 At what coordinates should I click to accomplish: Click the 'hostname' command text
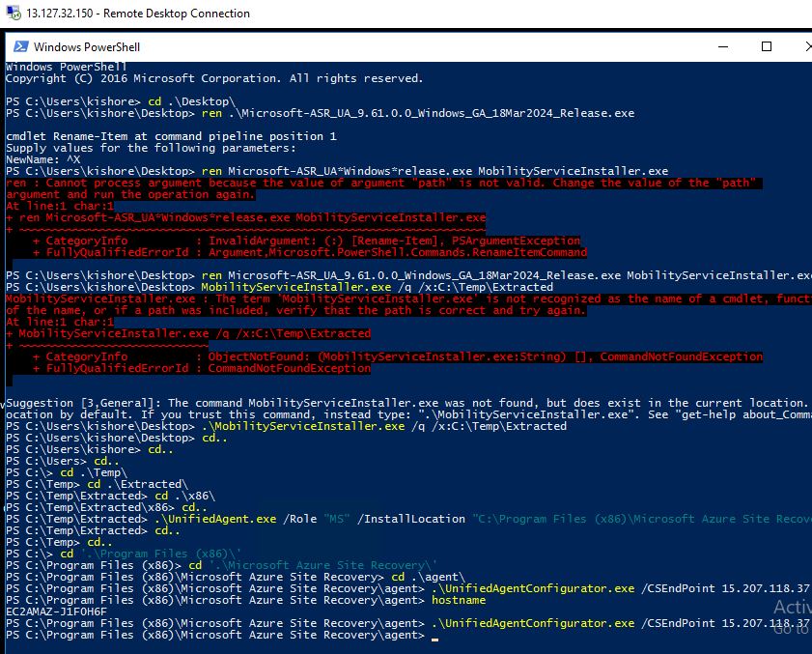click(x=460, y=600)
